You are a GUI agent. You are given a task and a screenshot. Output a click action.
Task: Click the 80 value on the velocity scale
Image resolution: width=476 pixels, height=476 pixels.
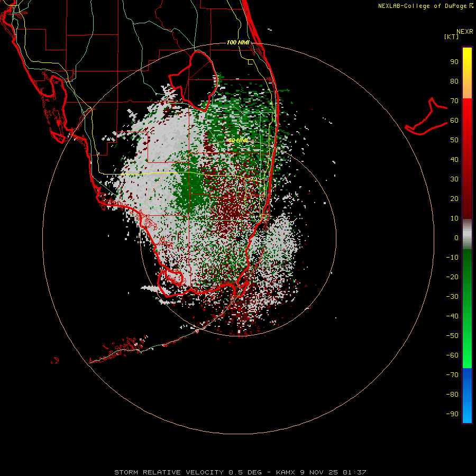pyautogui.click(x=454, y=81)
